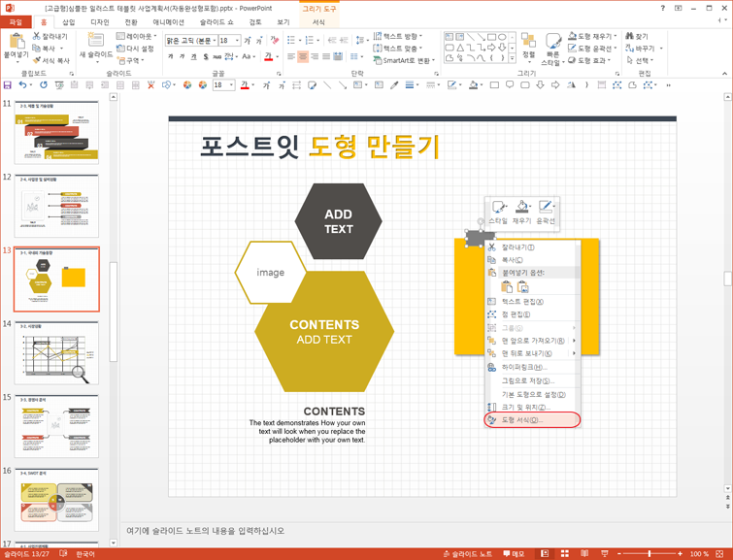733x560 pixels.
Task: Open the font name combo box
Action: coord(191,41)
